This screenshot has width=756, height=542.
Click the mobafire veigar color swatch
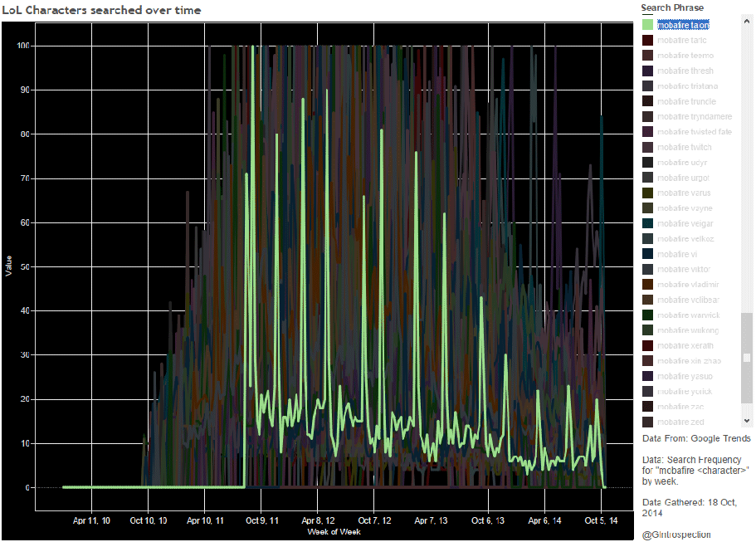647,223
